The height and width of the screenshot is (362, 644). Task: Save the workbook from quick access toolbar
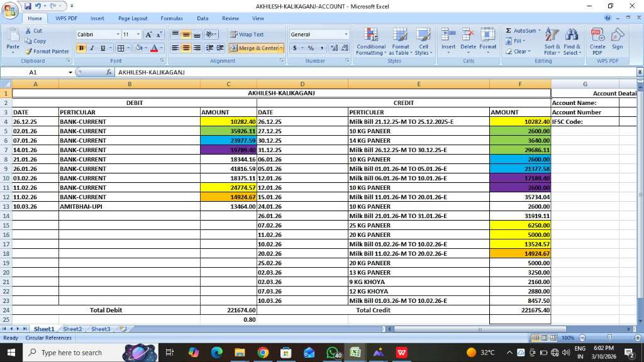pos(28,6)
